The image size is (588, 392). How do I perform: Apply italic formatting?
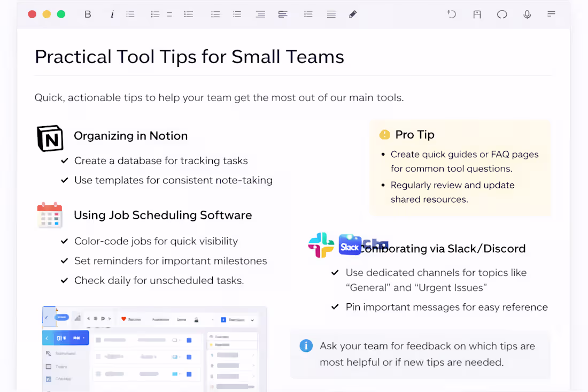click(x=112, y=14)
